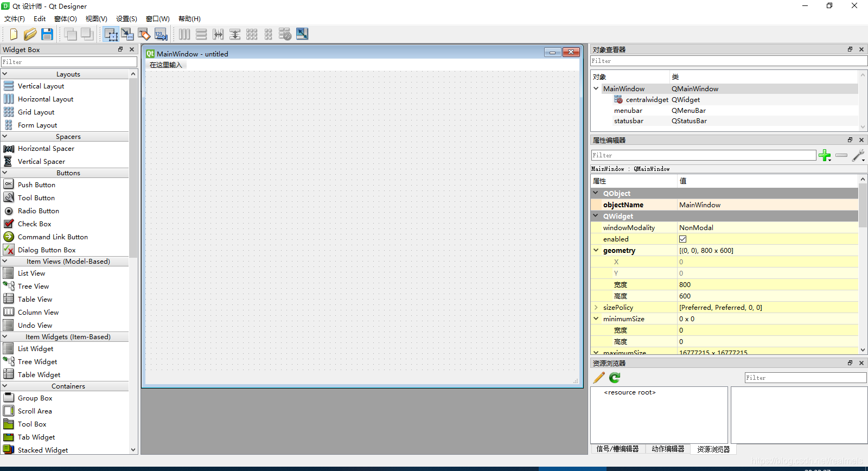Screen dimensions: 868x471
Task: Collapse the MainWindow node in object tree
Action: tap(596, 88)
